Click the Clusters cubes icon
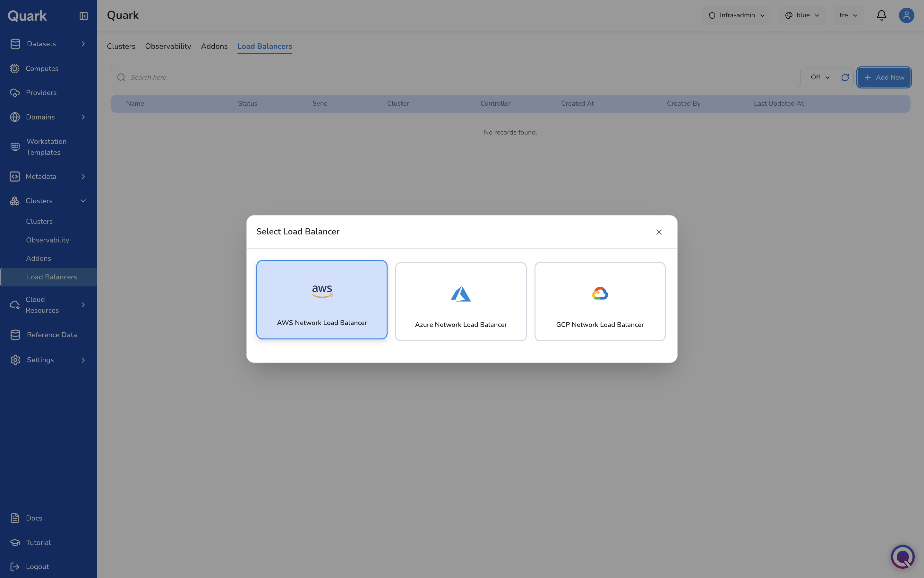924x578 pixels. [14, 201]
